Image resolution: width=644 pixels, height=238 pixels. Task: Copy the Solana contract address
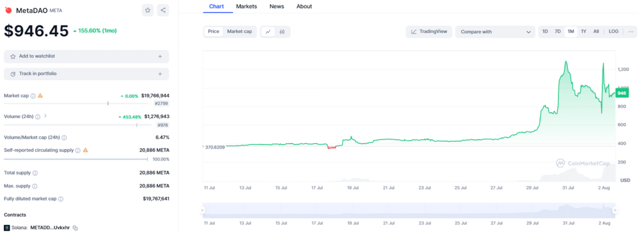[75, 228]
